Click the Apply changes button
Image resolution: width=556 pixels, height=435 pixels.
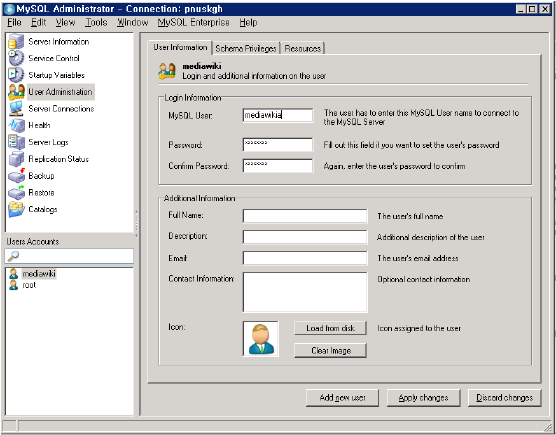point(423,398)
